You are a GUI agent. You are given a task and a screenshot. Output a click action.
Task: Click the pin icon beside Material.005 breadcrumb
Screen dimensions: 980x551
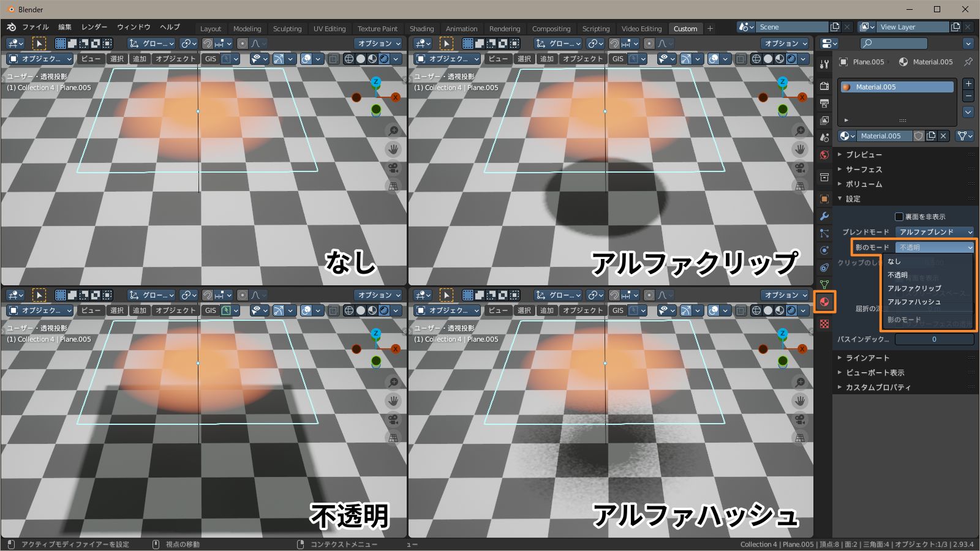[968, 62]
